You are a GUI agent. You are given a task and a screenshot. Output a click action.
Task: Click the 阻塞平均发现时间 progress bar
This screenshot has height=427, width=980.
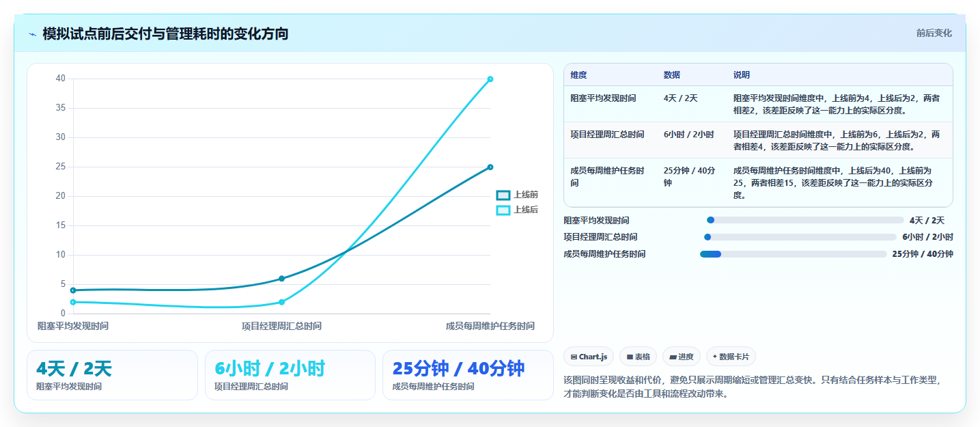[805, 220]
